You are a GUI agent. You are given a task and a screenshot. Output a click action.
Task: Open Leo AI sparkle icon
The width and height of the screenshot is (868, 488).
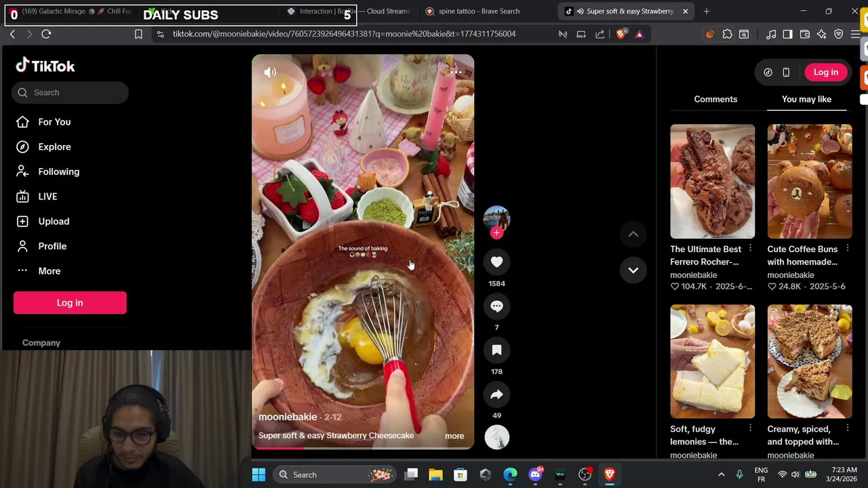click(x=821, y=34)
